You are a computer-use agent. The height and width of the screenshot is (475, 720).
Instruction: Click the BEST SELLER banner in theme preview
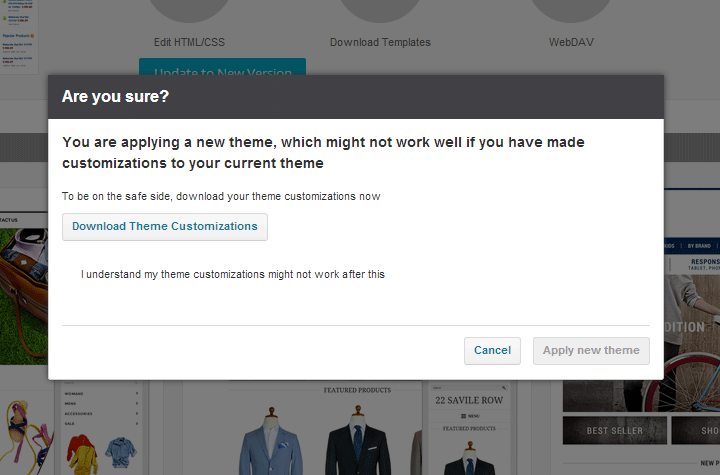pos(614,430)
